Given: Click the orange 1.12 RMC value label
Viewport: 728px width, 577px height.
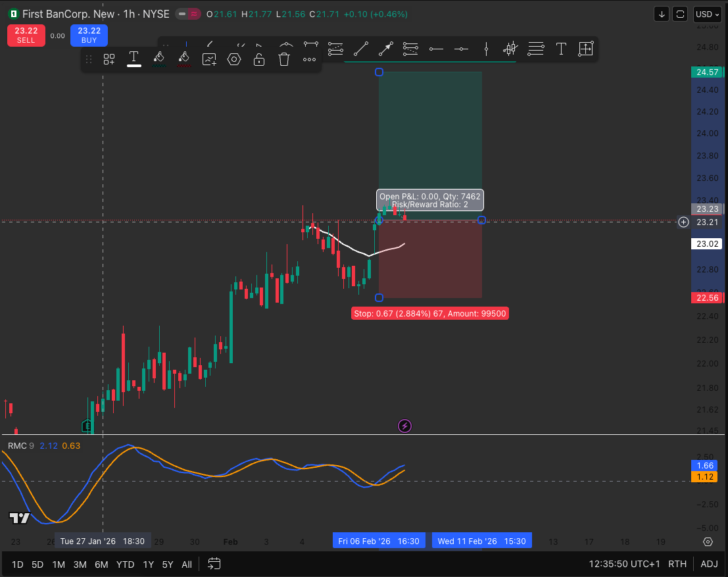Looking at the screenshot, I should coord(705,476).
